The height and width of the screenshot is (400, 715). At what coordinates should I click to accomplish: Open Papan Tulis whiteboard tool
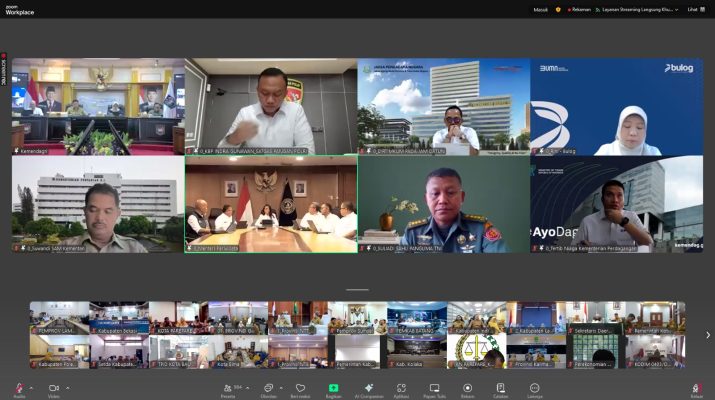pos(434,387)
